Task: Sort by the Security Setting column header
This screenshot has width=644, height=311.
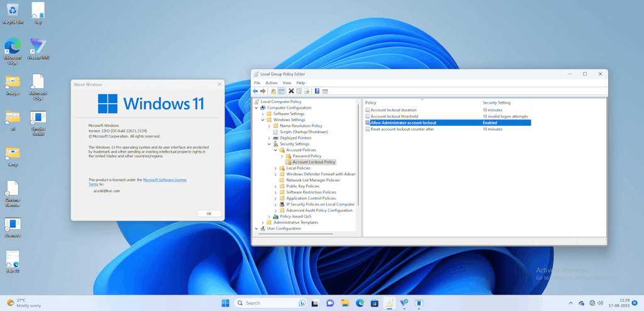Action: [x=506, y=102]
